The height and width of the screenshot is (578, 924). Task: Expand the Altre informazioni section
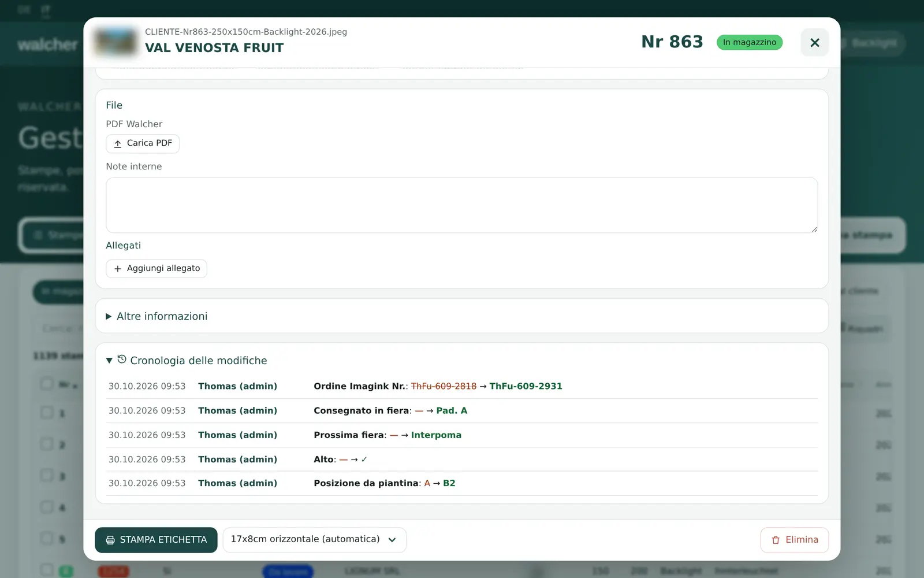(x=162, y=316)
